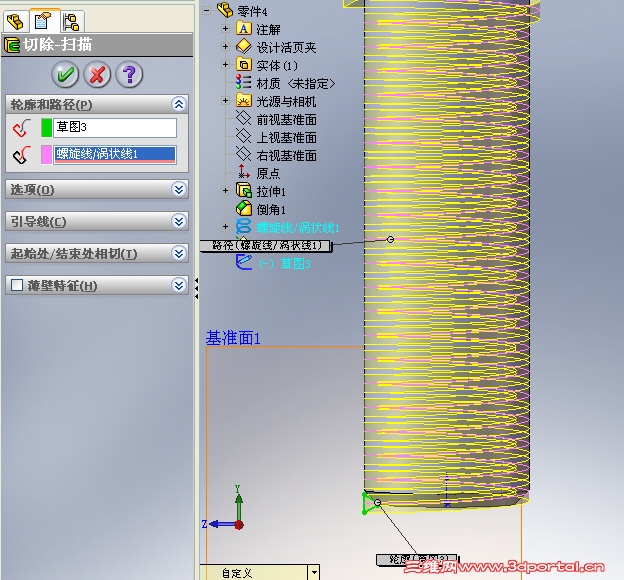Click the path selection icon beside 螺旋线/涡状线1
This screenshot has height=580, width=624.
click(x=22, y=155)
